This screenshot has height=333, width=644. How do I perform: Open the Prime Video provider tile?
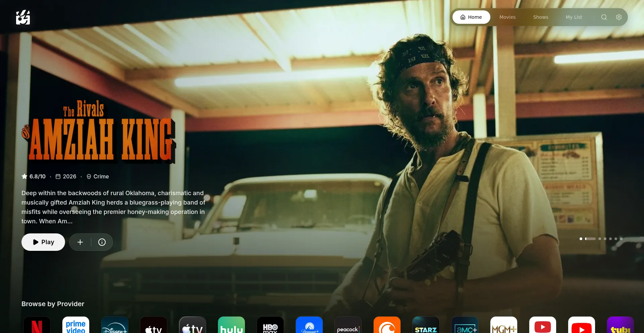click(x=76, y=325)
